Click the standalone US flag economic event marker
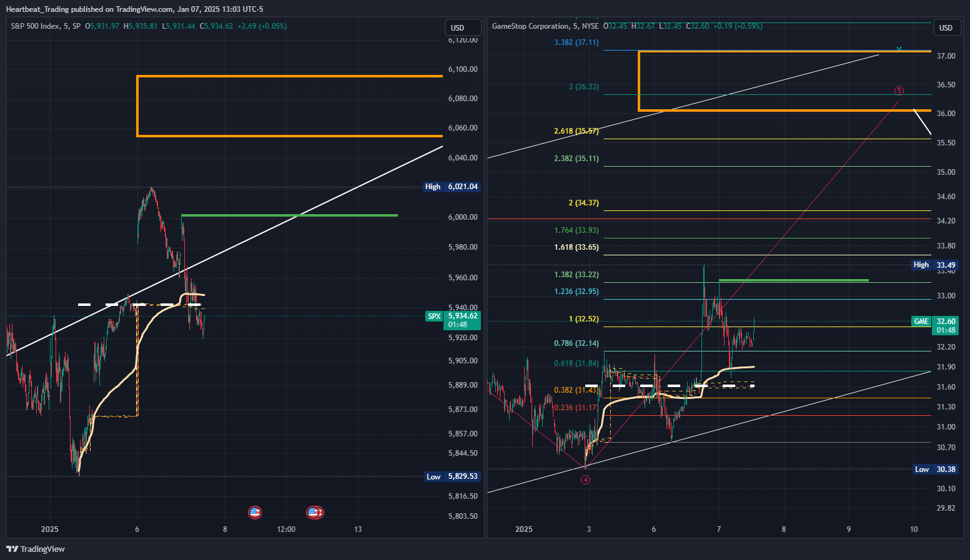Viewport: 970px width, 560px height. click(255, 513)
